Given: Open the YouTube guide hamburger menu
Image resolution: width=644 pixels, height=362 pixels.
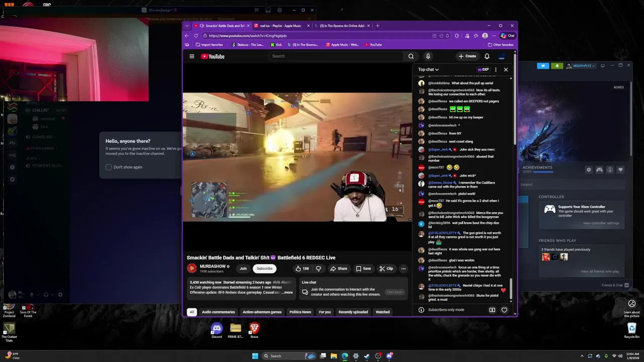Looking at the screenshot, I should (x=192, y=56).
